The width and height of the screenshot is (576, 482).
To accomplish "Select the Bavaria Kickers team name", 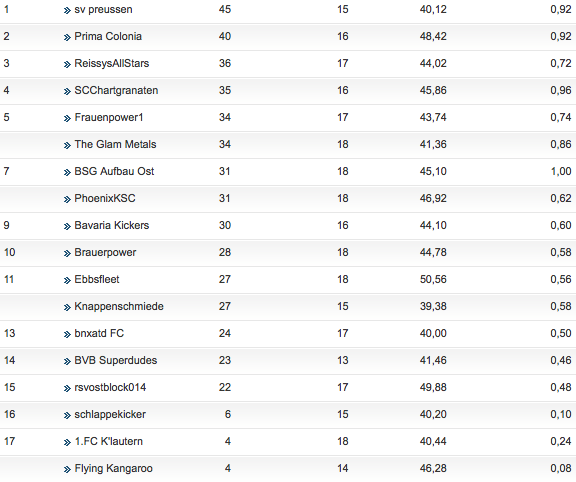I will click(x=112, y=225).
